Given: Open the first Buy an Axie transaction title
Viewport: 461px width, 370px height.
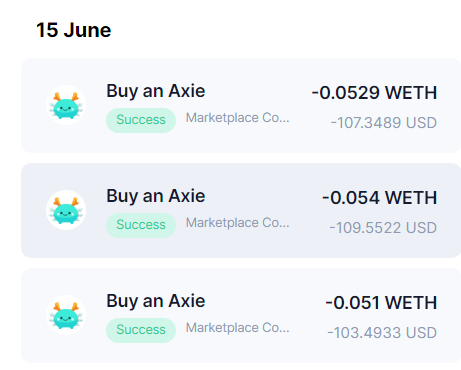Looking at the screenshot, I should pos(156,91).
